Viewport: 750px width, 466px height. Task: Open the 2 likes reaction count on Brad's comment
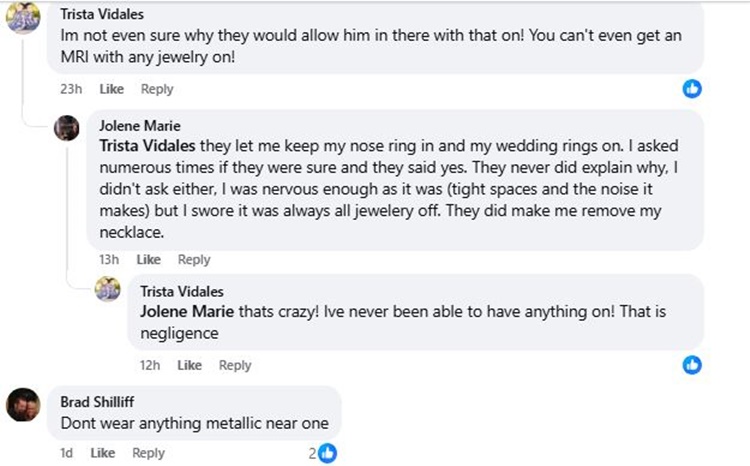(x=322, y=453)
